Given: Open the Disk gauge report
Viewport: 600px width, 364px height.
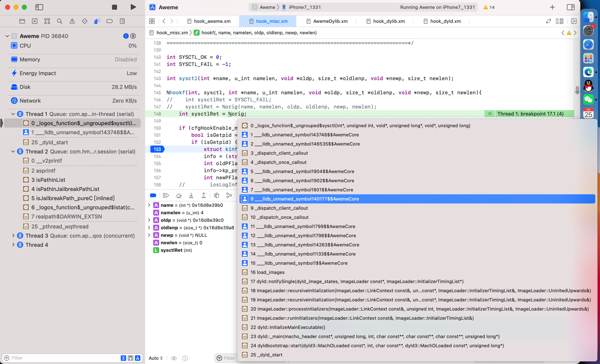Looking at the screenshot, I should click(73, 87).
